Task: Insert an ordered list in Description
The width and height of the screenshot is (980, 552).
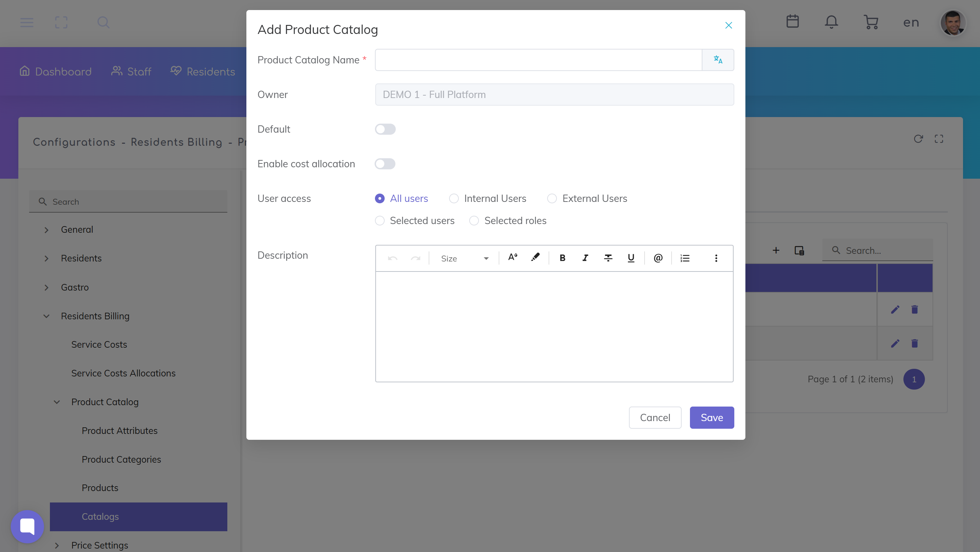Action: (685, 258)
